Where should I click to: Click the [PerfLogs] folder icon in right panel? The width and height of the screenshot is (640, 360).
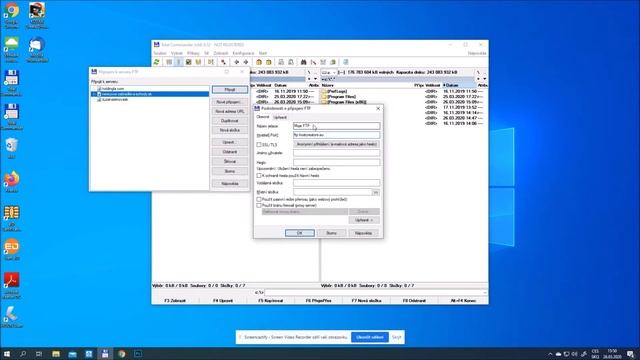324,91
